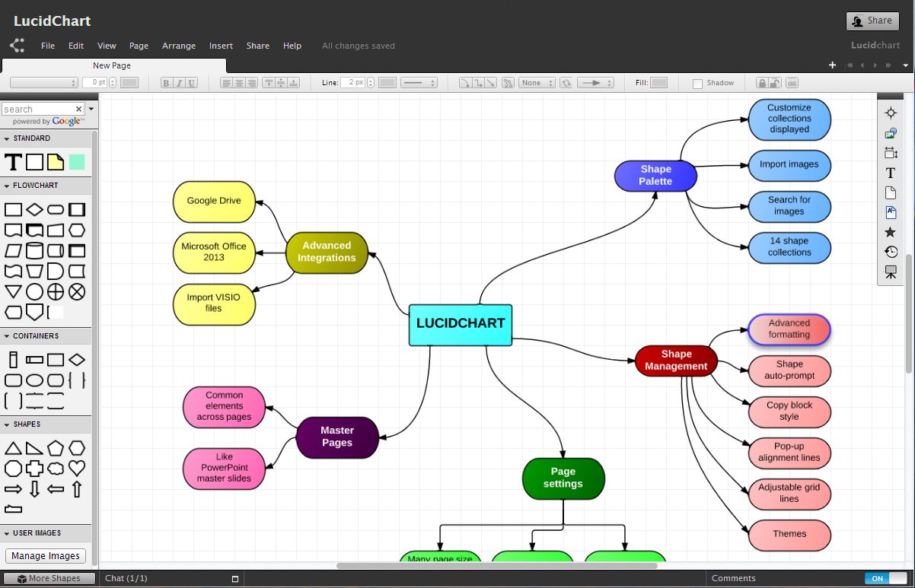Open the Arrange menu
915x588 pixels.
[x=179, y=46]
